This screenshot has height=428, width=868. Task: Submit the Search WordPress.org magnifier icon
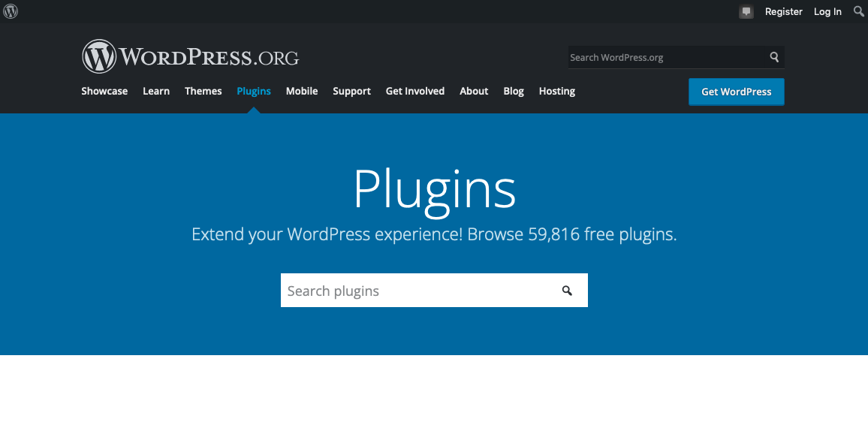(x=774, y=57)
